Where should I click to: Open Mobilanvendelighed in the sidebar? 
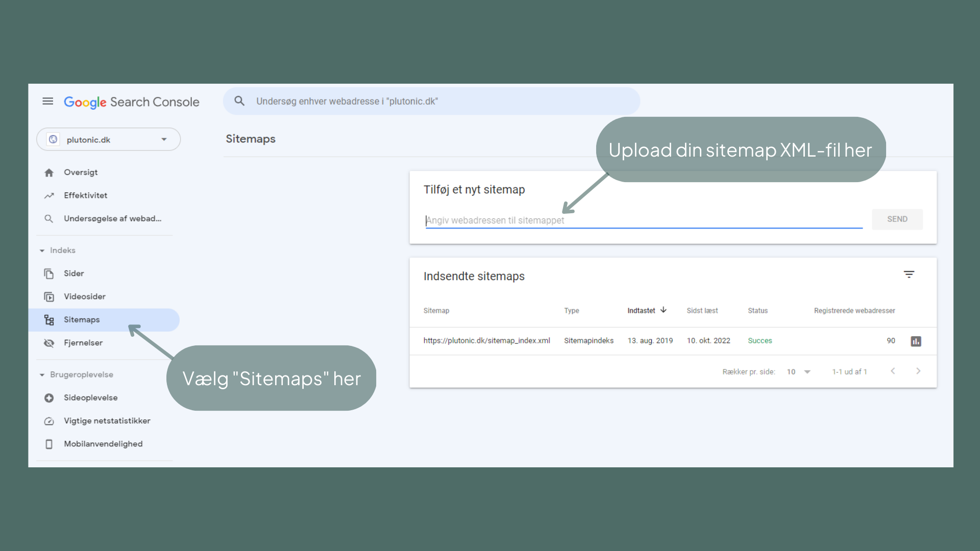[104, 444]
